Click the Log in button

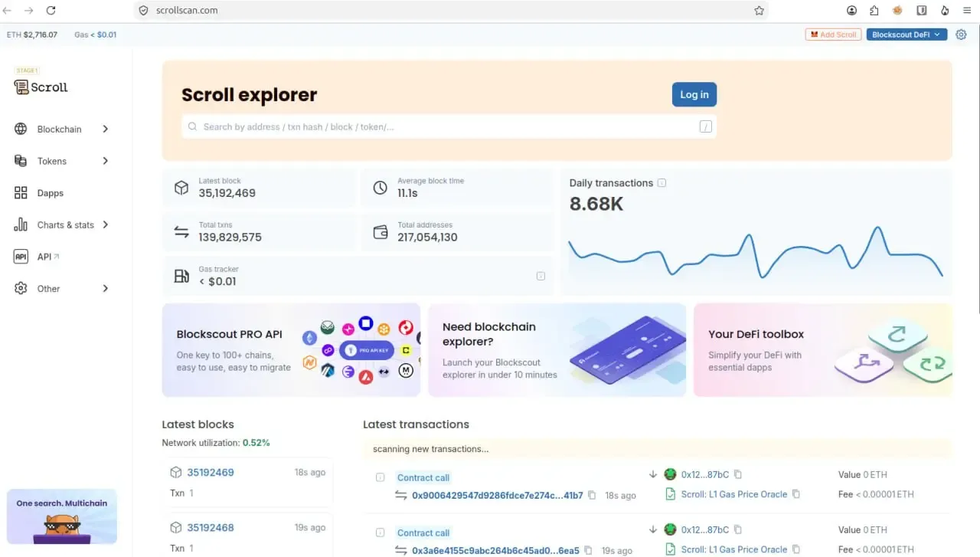pos(694,94)
